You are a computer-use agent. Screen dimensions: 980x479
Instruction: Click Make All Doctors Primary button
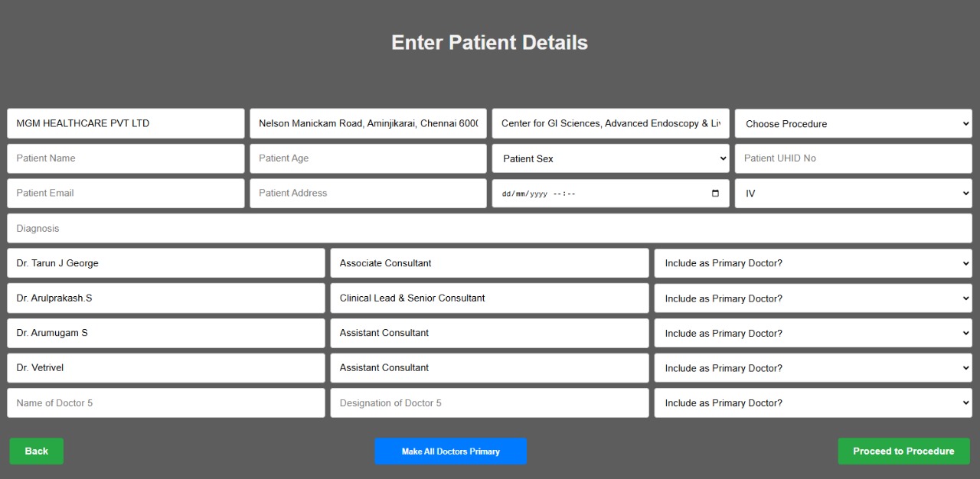click(451, 451)
